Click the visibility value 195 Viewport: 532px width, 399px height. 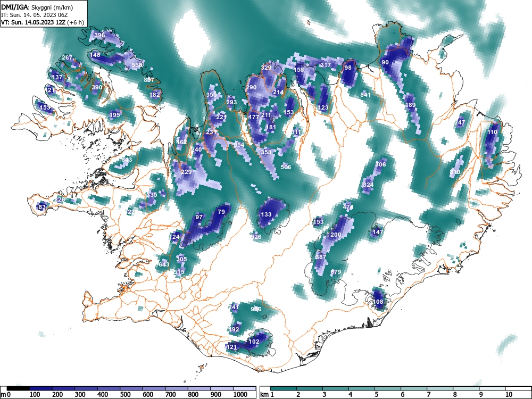tap(115, 115)
